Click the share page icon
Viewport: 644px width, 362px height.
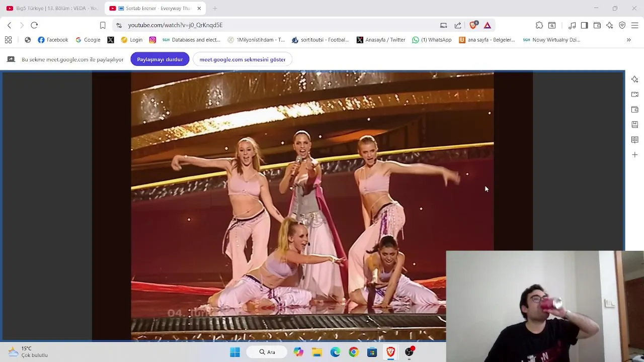coord(458,25)
